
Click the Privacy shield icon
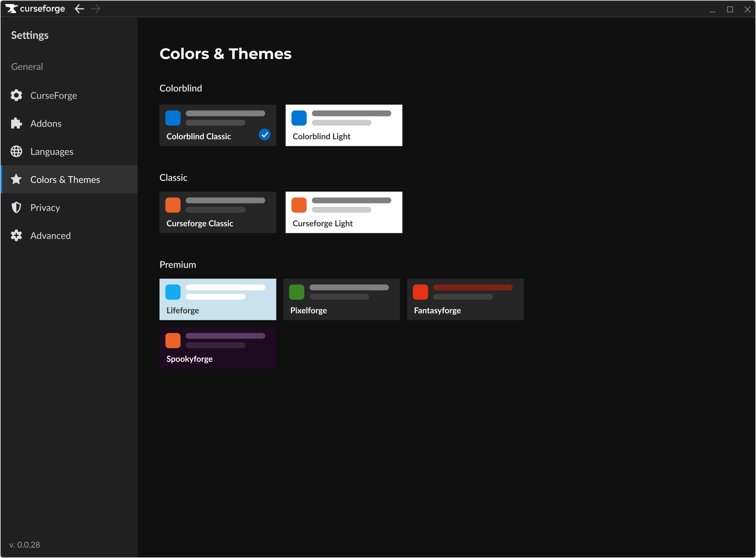(16, 207)
